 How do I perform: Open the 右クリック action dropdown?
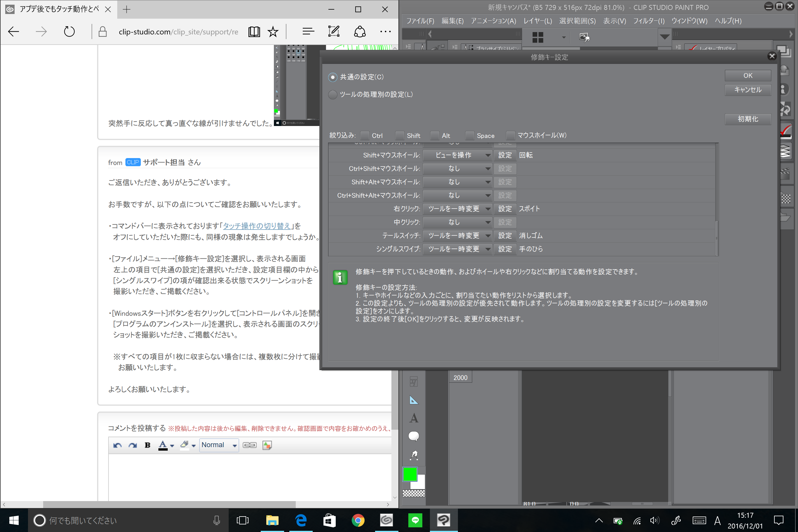tap(457, 209)
